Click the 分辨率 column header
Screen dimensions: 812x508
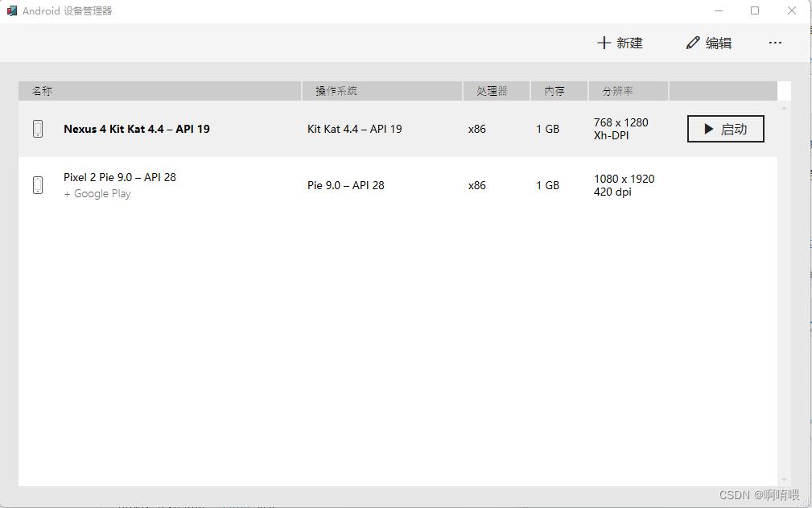(x=629, y=91)
